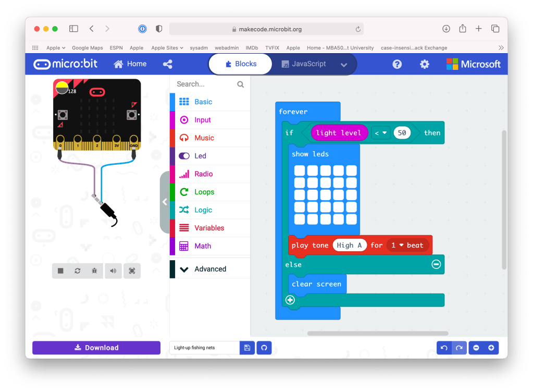Click the GitHub repository icon
The height and width of the screenshot is (392, 533).
coord(264,348)
